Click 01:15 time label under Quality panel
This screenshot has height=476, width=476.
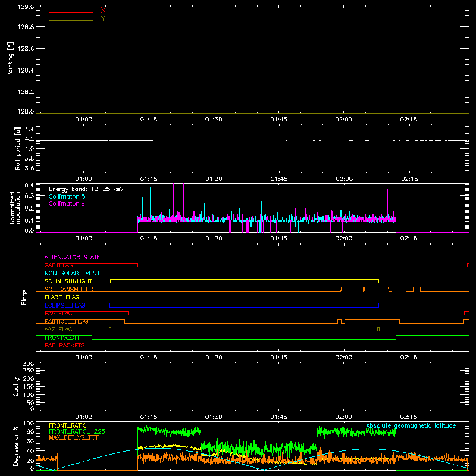point(149,417)
